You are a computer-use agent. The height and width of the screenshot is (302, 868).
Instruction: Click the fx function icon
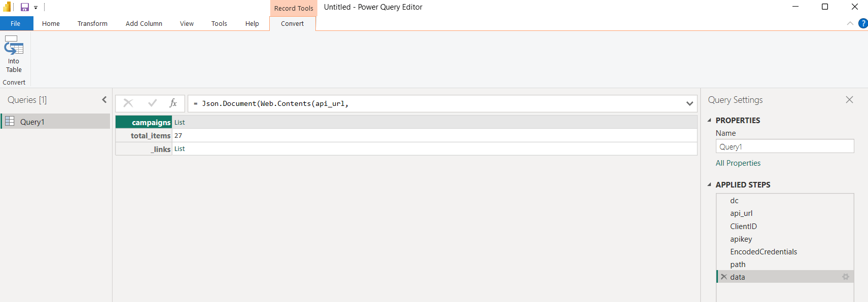[x=173, y=103]
